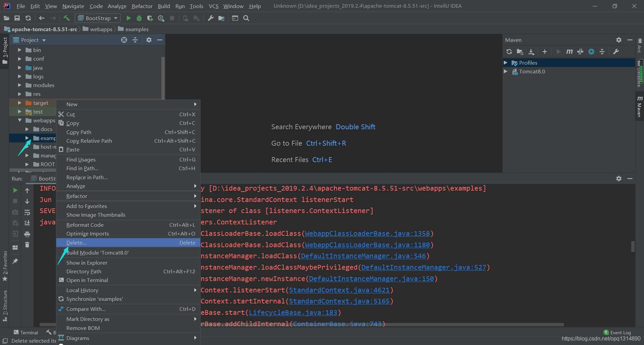Expand Profiles node in Maven
This screenshot has height=345, width=644.
point(505,63)
